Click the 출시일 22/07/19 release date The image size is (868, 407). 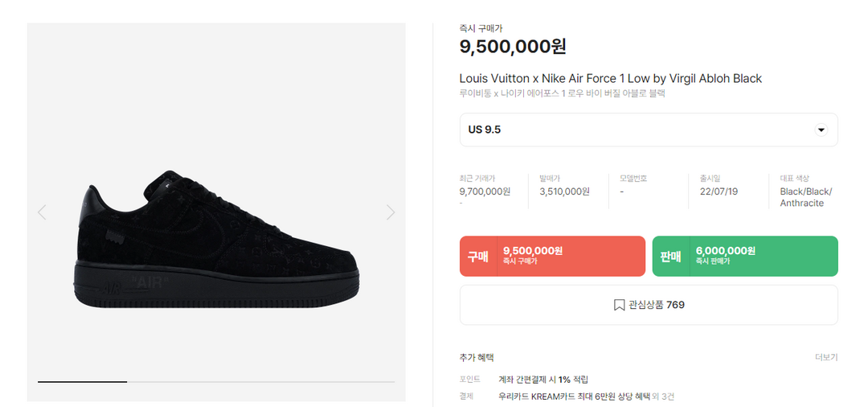[x=718, y=191]
